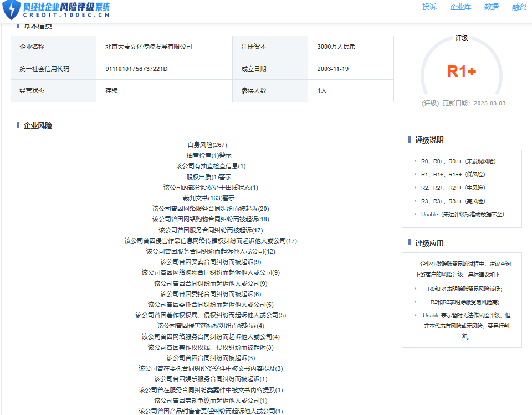Select credit code 91110101756737221D
532x415 pixels.
(x=136, y=69)
